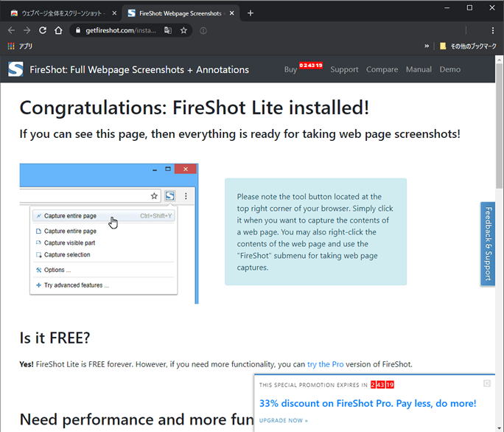The image size is (504, 432).
Task: Reload the page with refresh icon
Action: 43,30
